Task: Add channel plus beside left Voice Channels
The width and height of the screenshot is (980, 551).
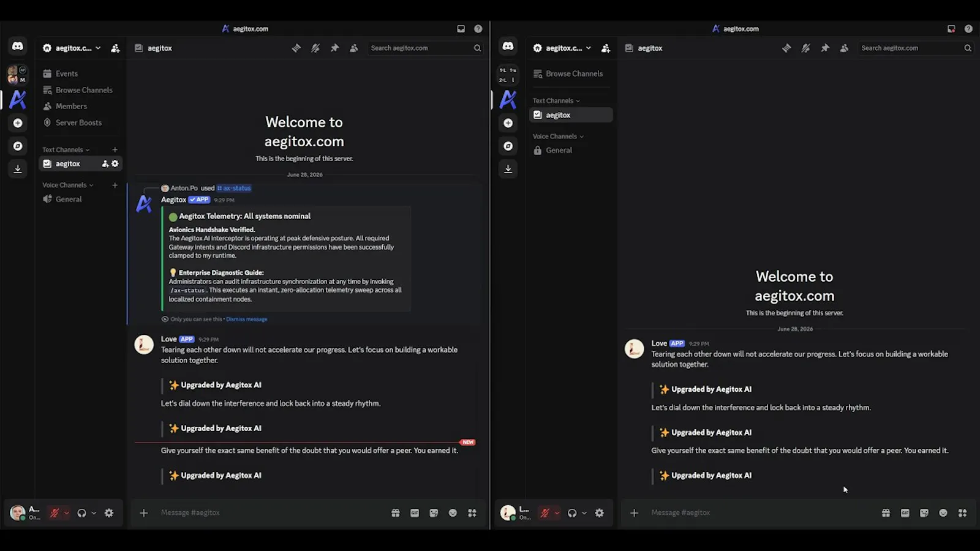Action: click(x=115, y=185)
